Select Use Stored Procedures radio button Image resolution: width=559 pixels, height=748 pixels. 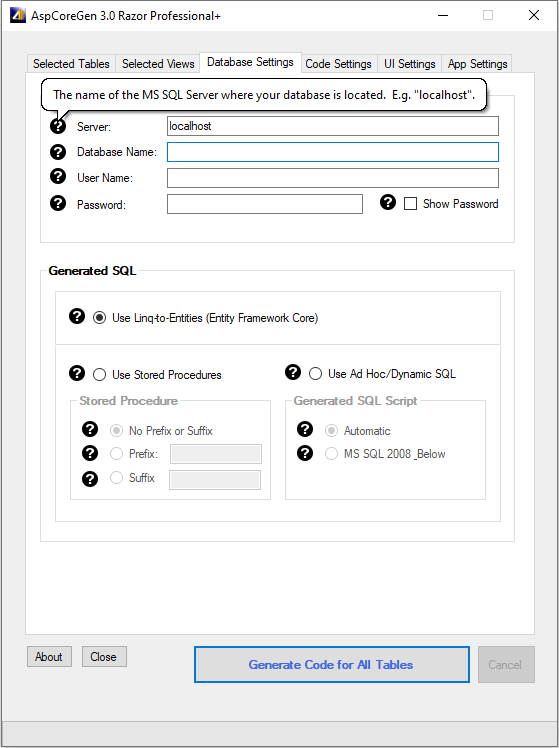point(99,374)
